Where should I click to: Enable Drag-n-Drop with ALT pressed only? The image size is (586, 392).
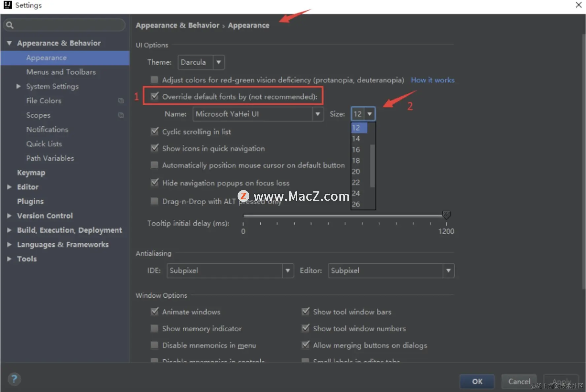click(154, 201)
